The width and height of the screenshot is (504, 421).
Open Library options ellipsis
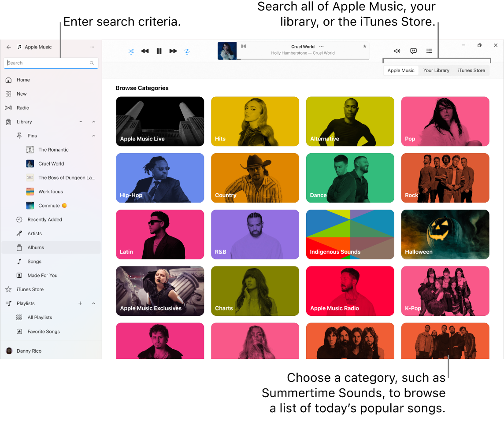click(80, 122)
